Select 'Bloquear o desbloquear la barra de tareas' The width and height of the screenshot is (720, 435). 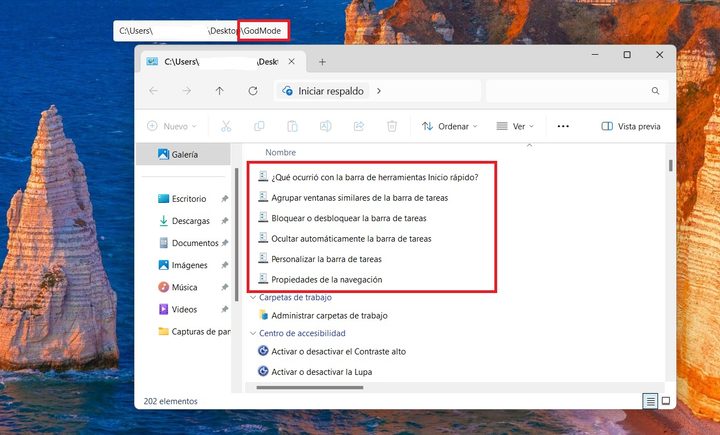point(349,218)
